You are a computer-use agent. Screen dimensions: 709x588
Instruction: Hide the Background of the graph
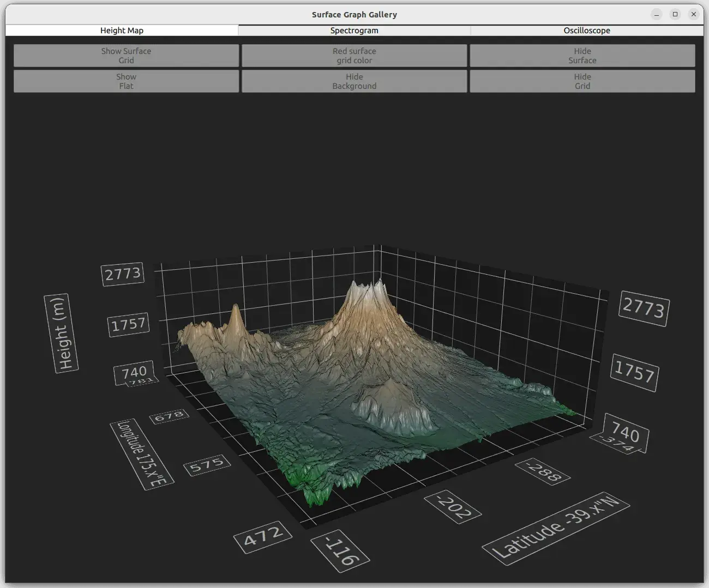pyautogui.click(x=354, y=81)
